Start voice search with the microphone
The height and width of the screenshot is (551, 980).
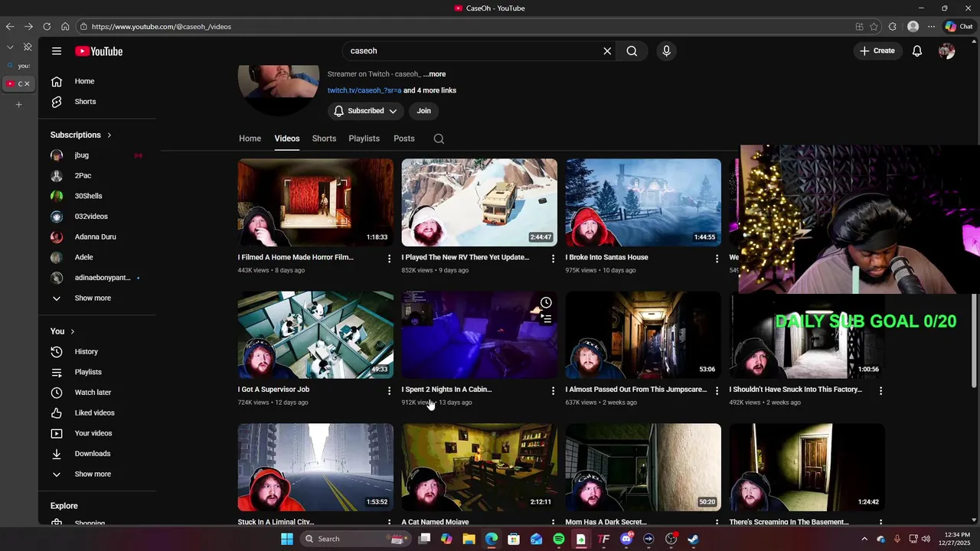coord(666,51)
